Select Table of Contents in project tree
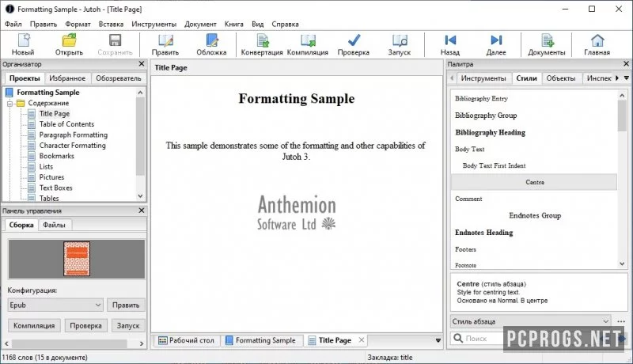This screenshot has height=364, width=633. (66, 124)
